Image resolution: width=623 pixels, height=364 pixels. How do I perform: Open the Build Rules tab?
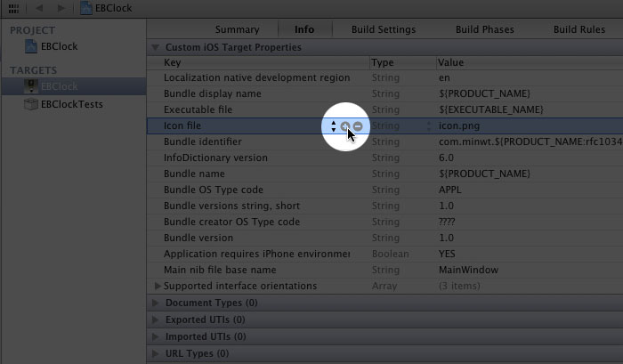[x=579, y=29]
